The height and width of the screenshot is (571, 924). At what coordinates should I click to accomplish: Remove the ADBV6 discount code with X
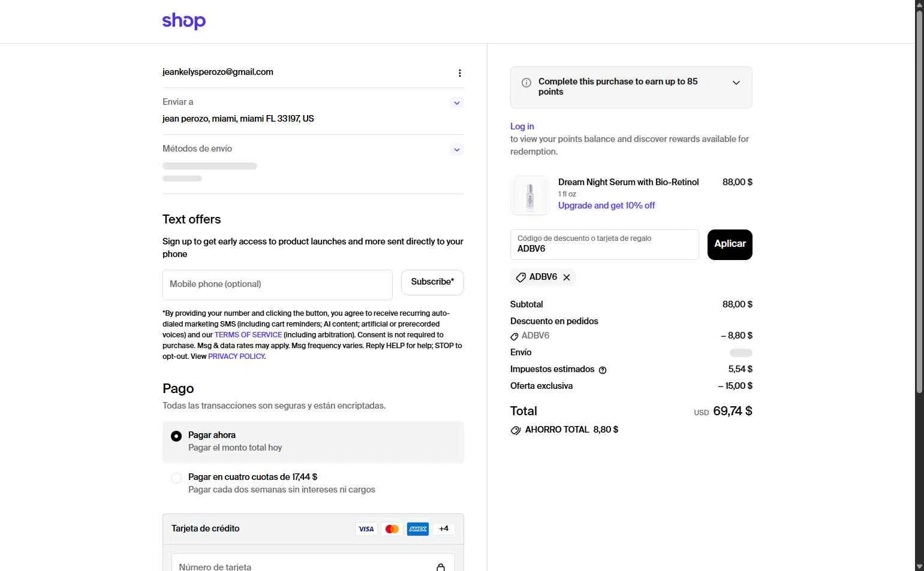(x=567, y=277)
